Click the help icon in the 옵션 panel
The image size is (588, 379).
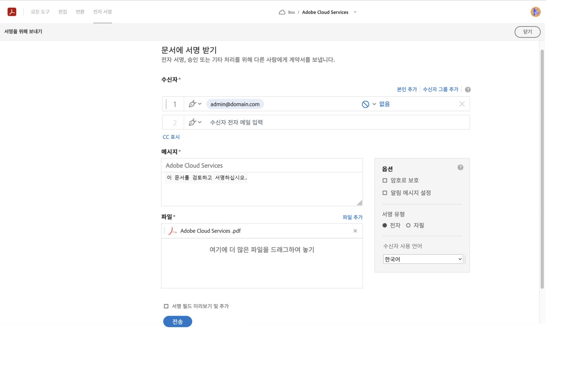pos(460,167)
